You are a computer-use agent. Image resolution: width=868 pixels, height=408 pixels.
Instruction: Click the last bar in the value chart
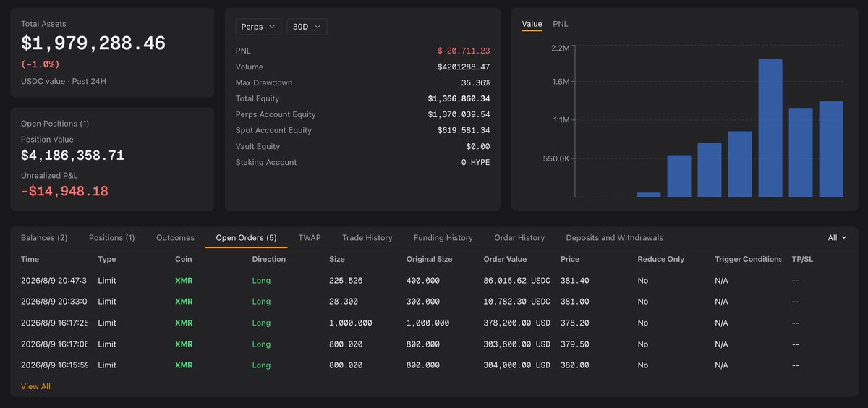831,149
